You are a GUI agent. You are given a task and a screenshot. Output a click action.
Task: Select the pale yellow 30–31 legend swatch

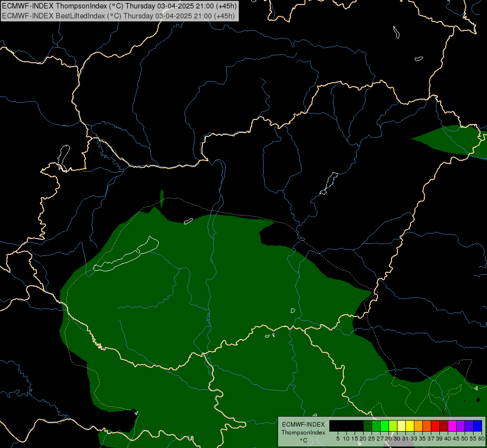[x=401, y=426]
